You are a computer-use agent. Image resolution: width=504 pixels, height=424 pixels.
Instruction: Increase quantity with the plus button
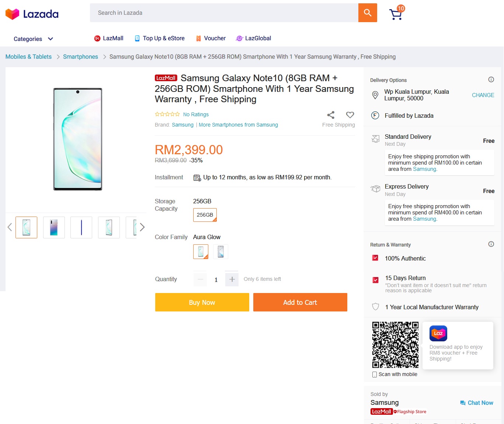[x=232, y=279]
